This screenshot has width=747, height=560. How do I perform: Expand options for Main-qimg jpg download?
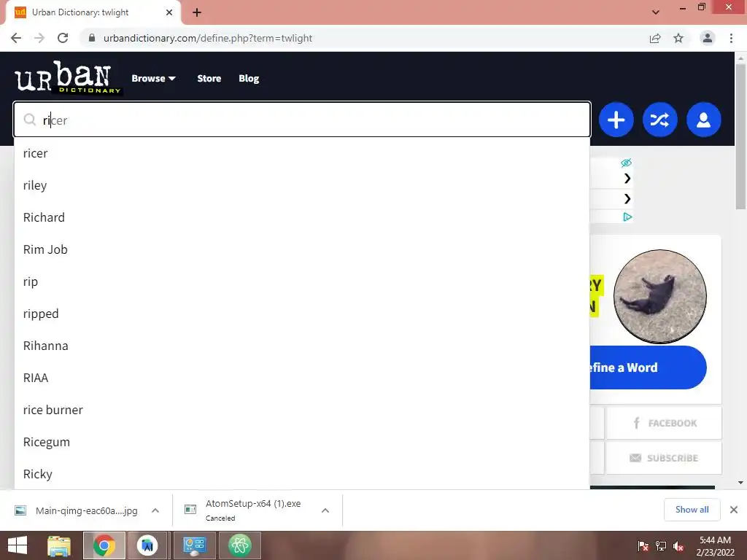click(x=155, y=510)
